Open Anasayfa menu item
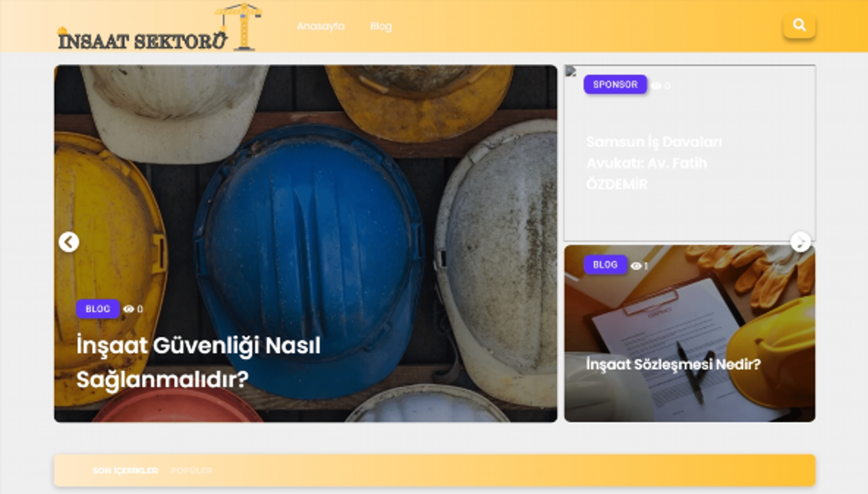 (x=321, y=26)
